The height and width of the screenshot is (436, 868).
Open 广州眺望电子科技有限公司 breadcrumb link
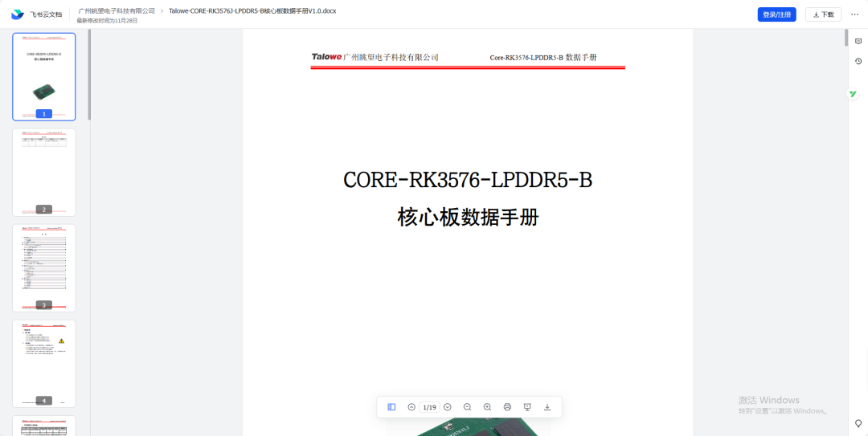[x=117, y=10]
